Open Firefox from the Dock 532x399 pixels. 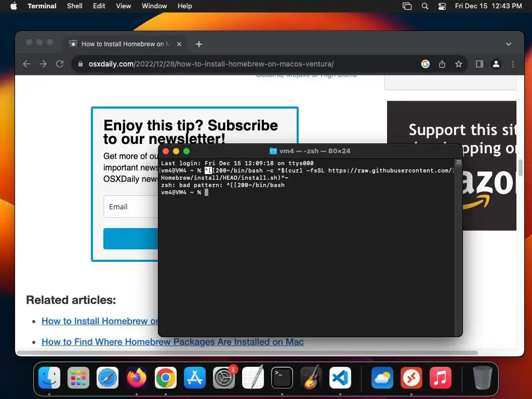(137, 378)
